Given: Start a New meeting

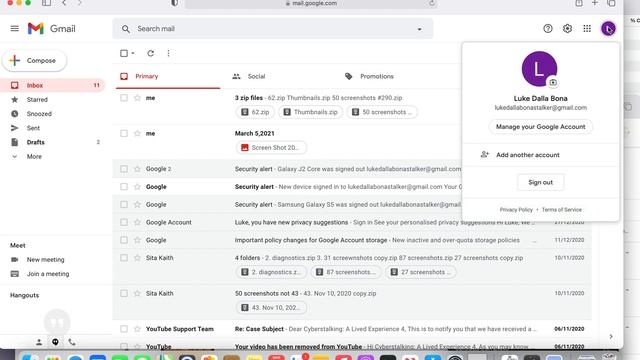Looking at the screenshot, I should click(45, 260).
